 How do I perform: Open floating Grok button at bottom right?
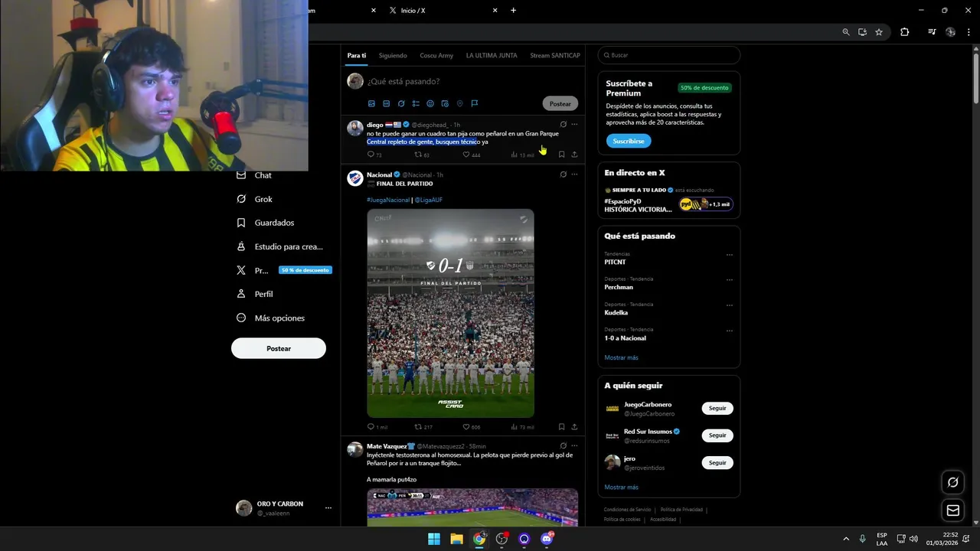(952, 482)
